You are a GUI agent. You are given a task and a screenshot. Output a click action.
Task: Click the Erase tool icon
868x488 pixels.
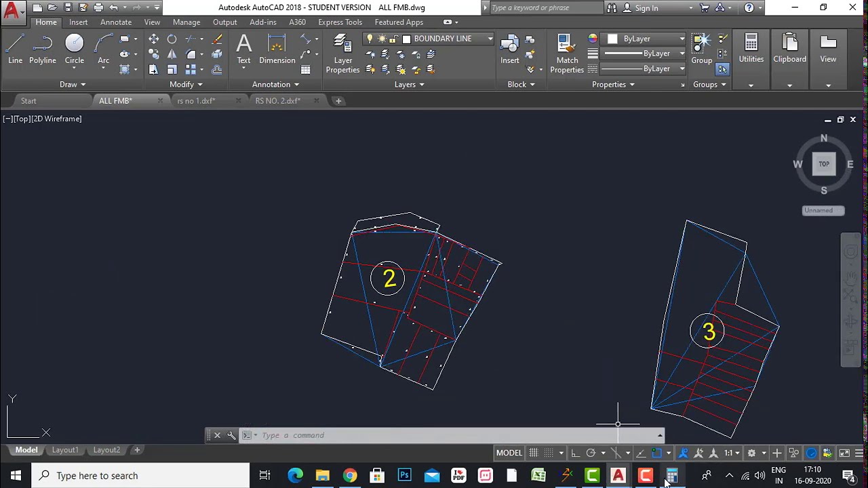(217, 39)
